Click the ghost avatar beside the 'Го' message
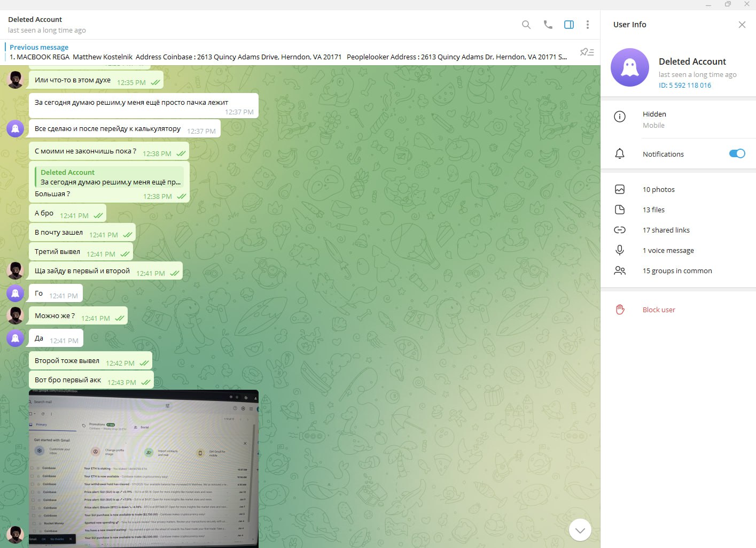Screen dimensions: 756x548 (15, 293)
